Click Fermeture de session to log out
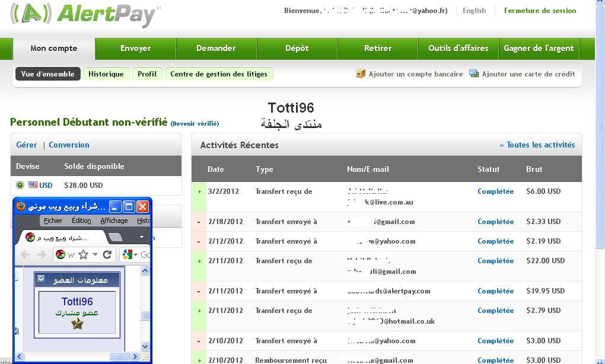The image size is (605, 364). point(540,11)
